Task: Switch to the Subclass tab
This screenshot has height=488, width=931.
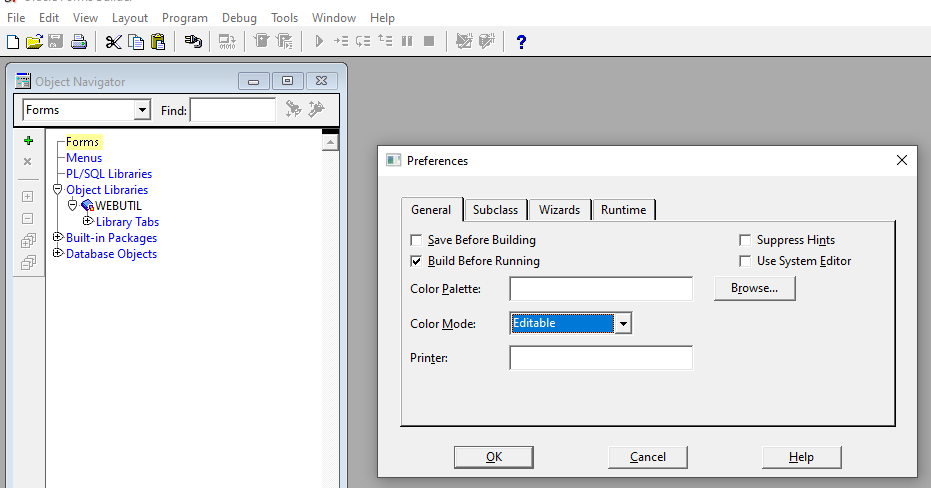Action: coord(495,210)
